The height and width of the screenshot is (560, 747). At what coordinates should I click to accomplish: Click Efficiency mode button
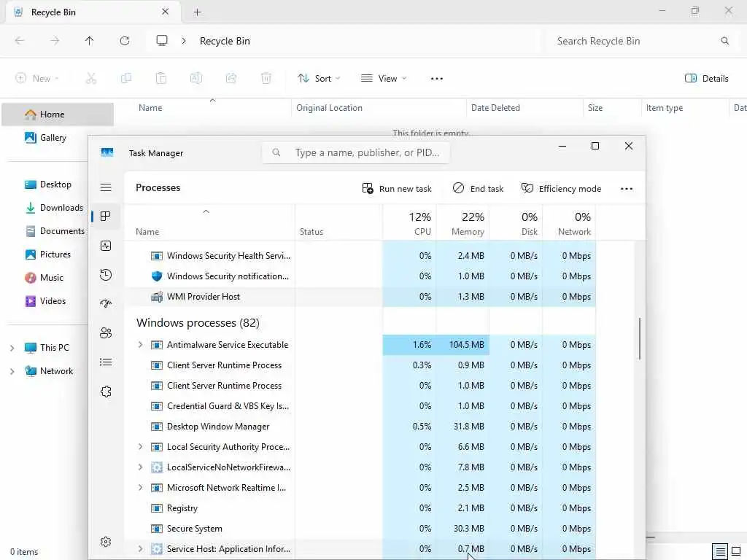pyautogui.click(x=561, y=189)
